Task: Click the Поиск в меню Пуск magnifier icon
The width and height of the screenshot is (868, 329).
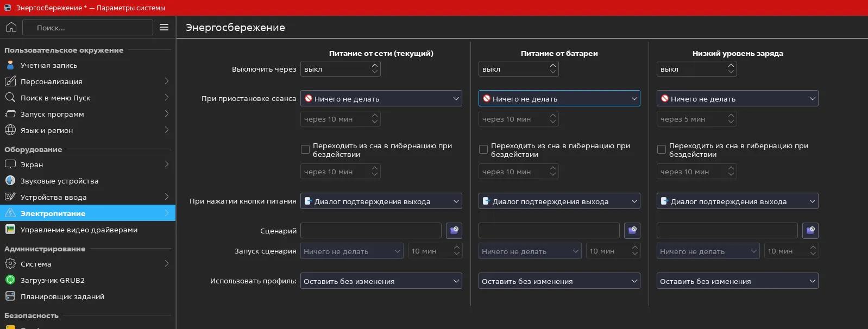Action: tap(10, 98)
